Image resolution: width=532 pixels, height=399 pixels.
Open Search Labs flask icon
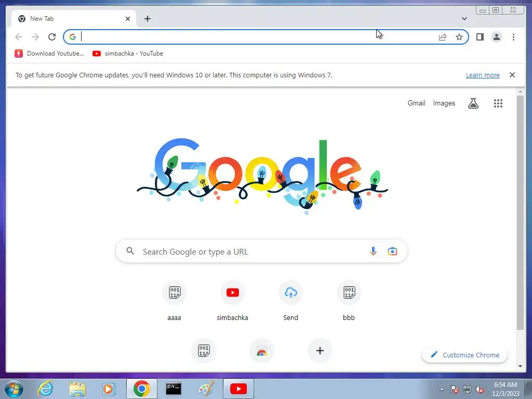[x=473, y=103]
